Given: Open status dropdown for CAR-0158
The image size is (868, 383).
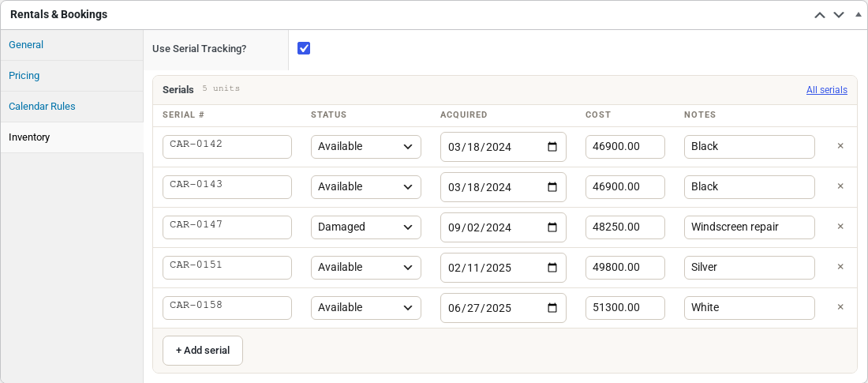Looking at the screenshot, I should click(x=366, y=308).
